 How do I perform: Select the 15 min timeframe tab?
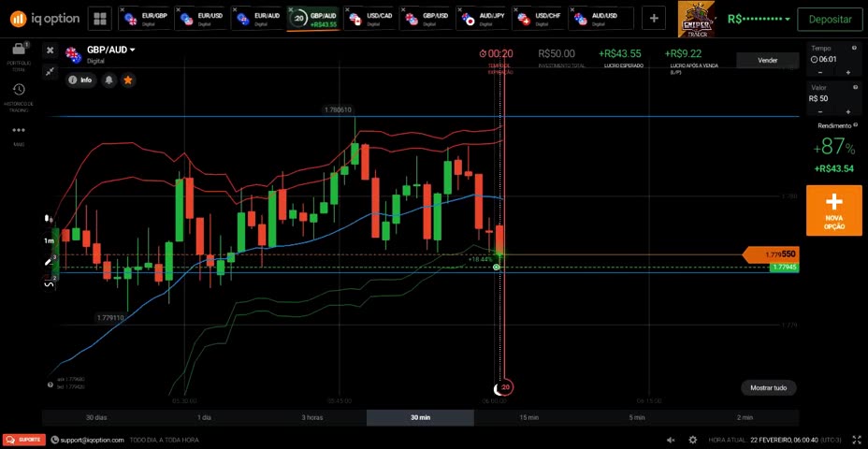click(x=528, y=417)
